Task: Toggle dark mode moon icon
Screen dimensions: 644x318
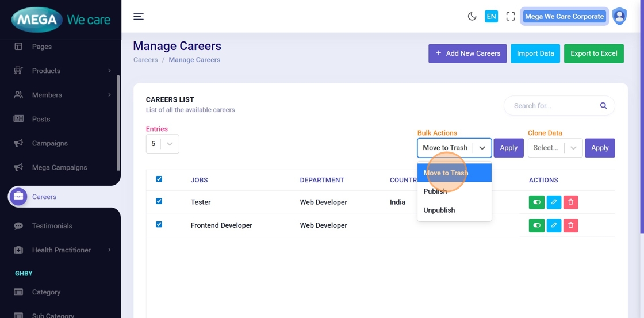Action: click(x=472, y=16)
